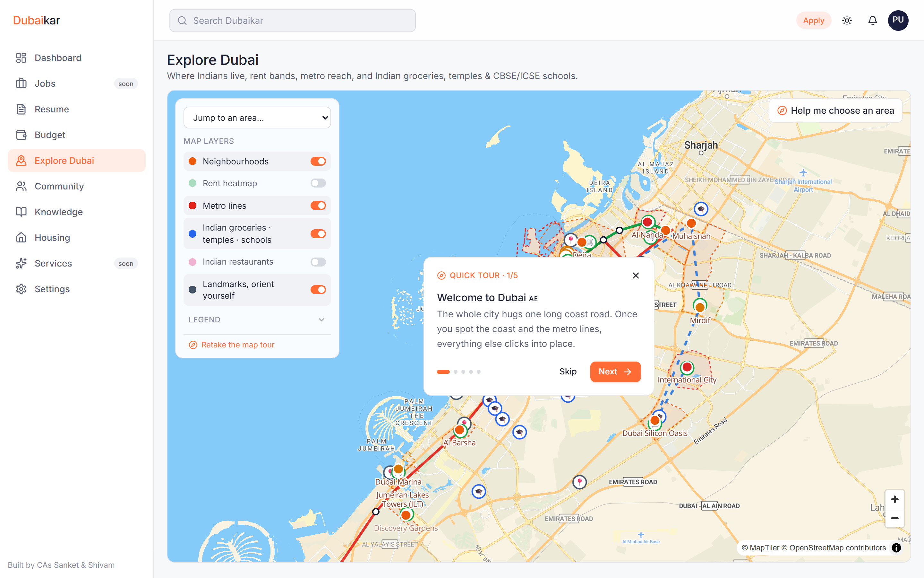Image resolution: width=924 pixels, height=578 pixels.
Task: Click the Quick Tour compass icon
Action: pos(441,275)
